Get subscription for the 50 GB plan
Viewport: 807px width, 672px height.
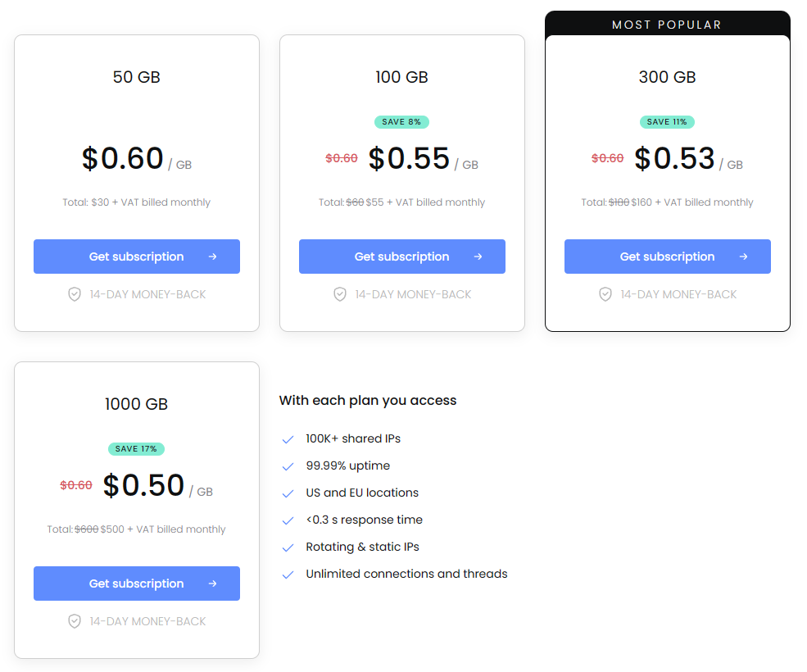(136, 257)
